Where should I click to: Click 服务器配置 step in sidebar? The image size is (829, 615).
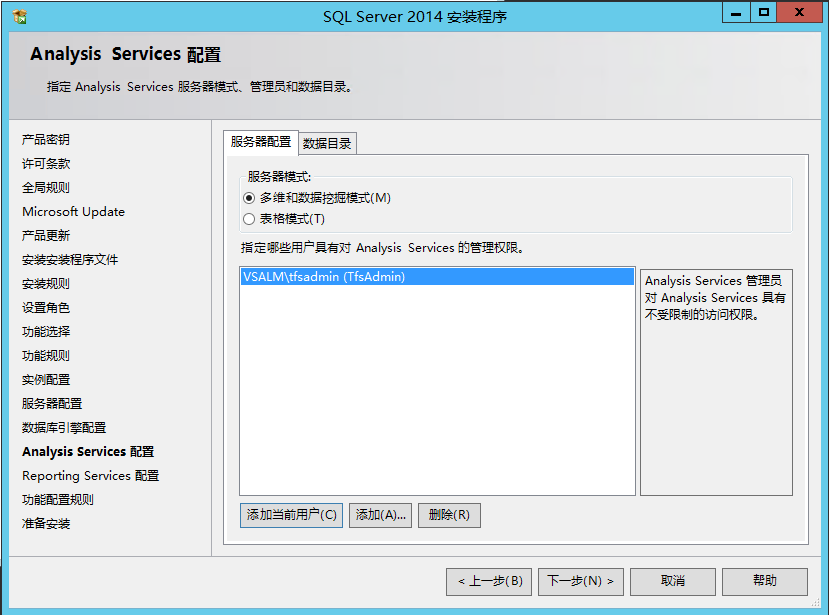pos(52,404)
